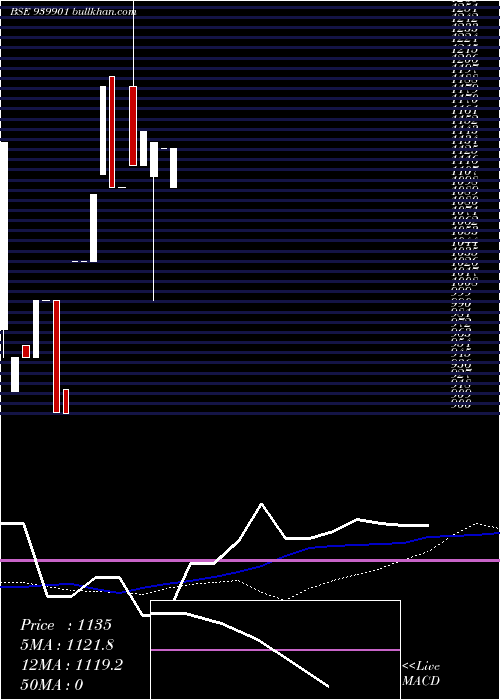Click inside the MACD inset chart box
The height and width of the screenshot is (700, 500).
(275, 650)
